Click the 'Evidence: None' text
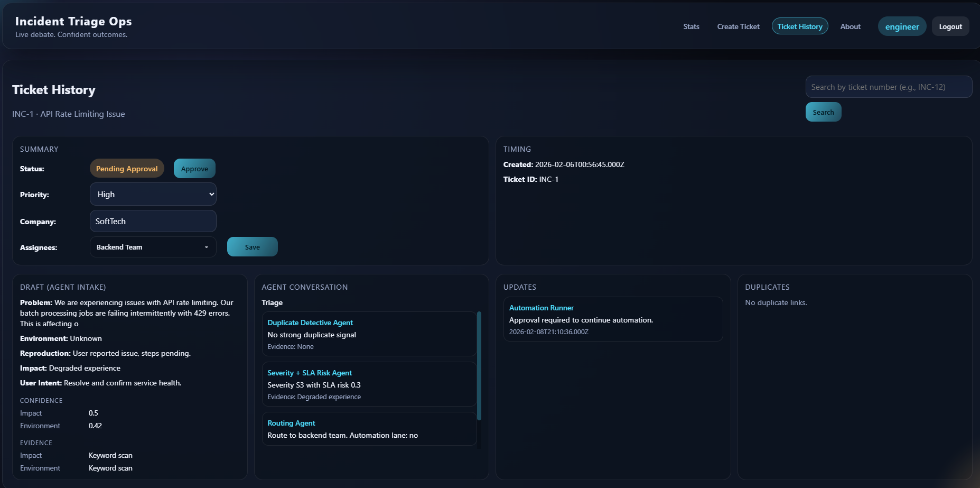This screenshot has width=980, height=488. click(291, 347)
